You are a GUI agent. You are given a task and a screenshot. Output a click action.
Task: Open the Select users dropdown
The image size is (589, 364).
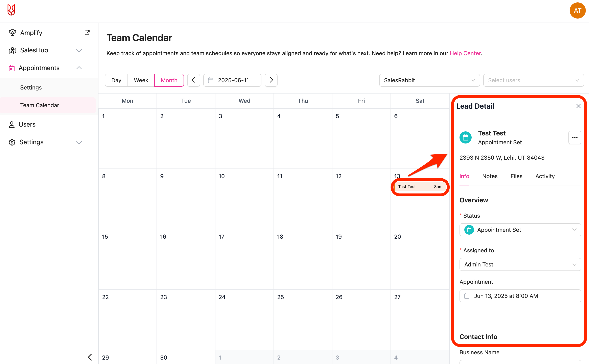[x=533, y=80]
